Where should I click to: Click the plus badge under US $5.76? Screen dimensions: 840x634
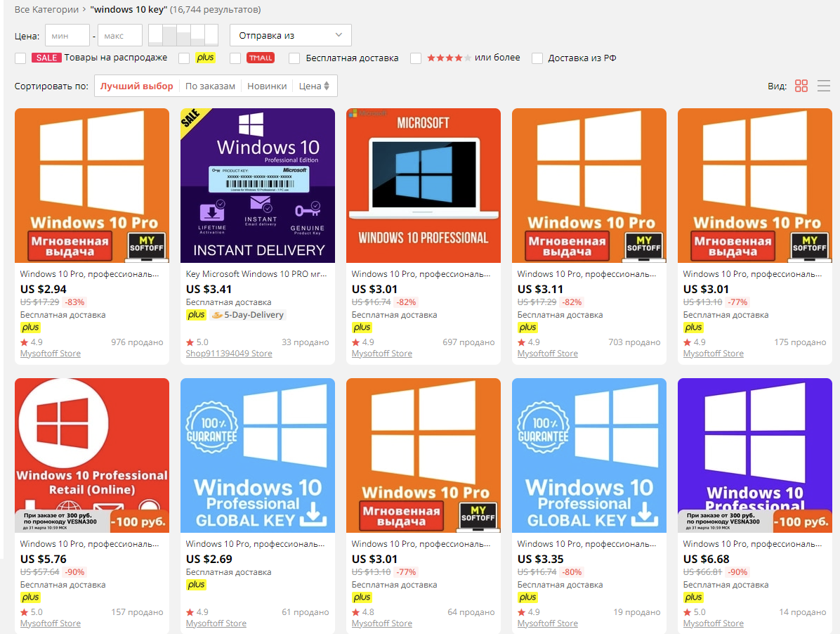tap(30, 597)
